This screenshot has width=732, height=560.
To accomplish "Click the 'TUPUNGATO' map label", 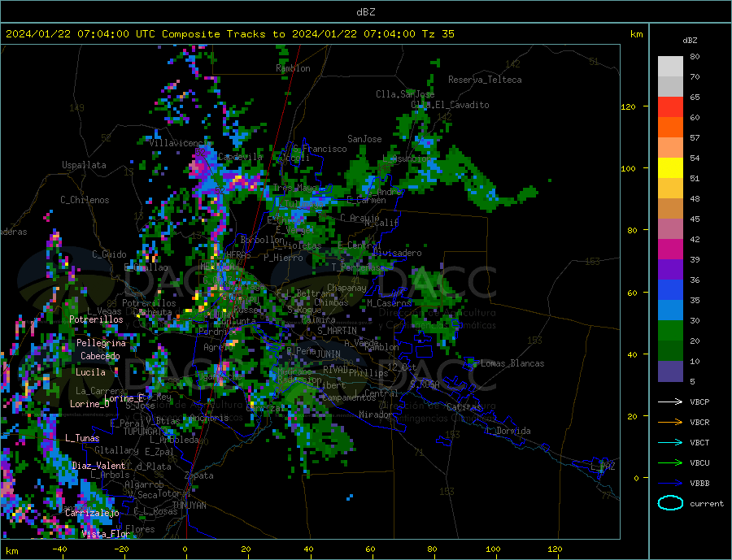I will [x=146, y=432].
